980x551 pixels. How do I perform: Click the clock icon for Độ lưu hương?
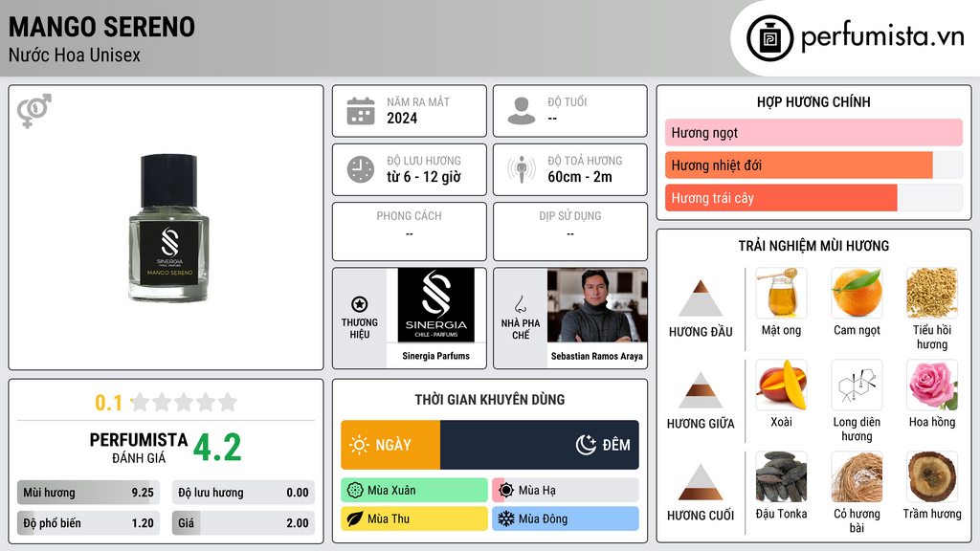[x=361, y=169]
